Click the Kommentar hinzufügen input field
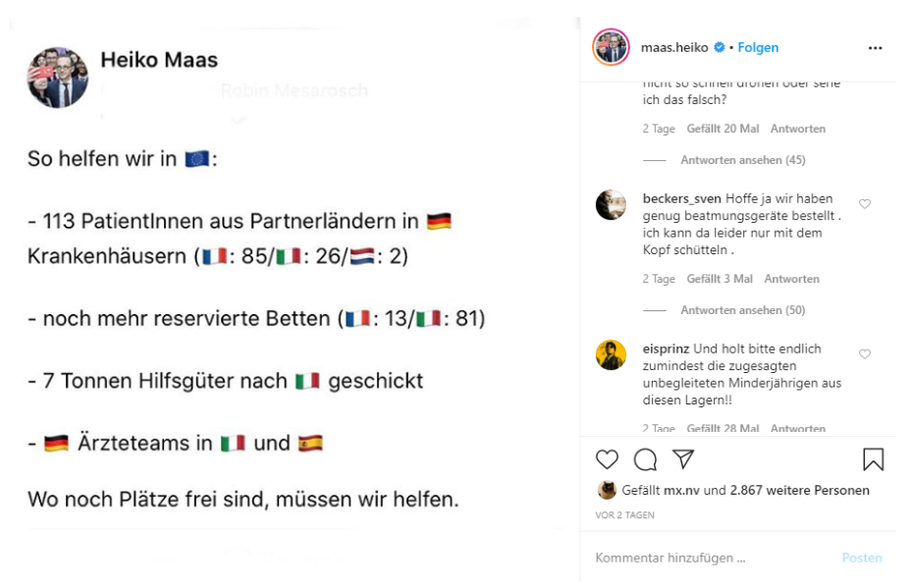Viewport: 914px width, 588px height. pos(707,558)
